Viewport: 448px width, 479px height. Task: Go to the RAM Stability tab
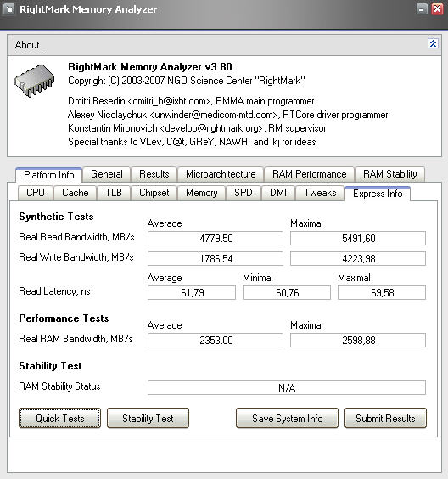[x=389, y=174]
